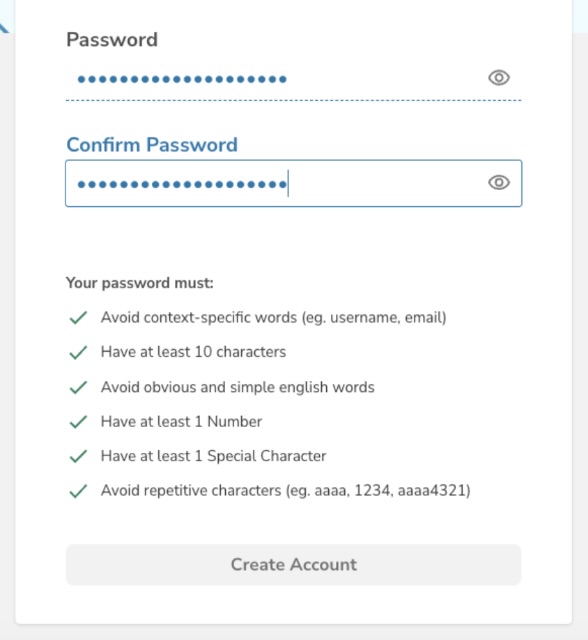This screenshot has width=588, height=640.
Task: Click the blue Confirm Password label
Action: coord(152,144)
